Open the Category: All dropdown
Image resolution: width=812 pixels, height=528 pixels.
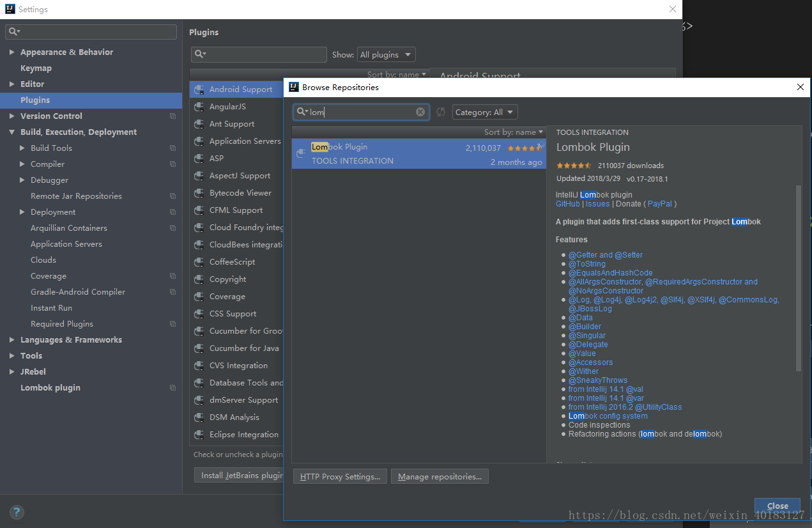(x=484, y=111)
